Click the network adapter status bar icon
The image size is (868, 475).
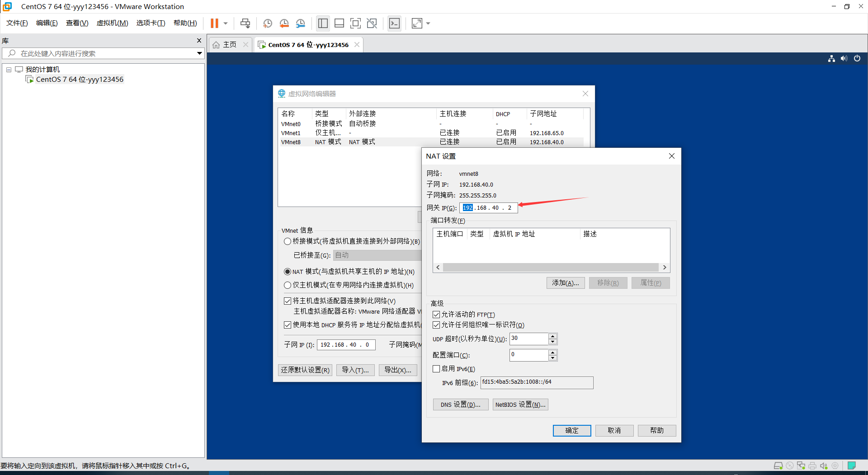[x=801, y=466]
